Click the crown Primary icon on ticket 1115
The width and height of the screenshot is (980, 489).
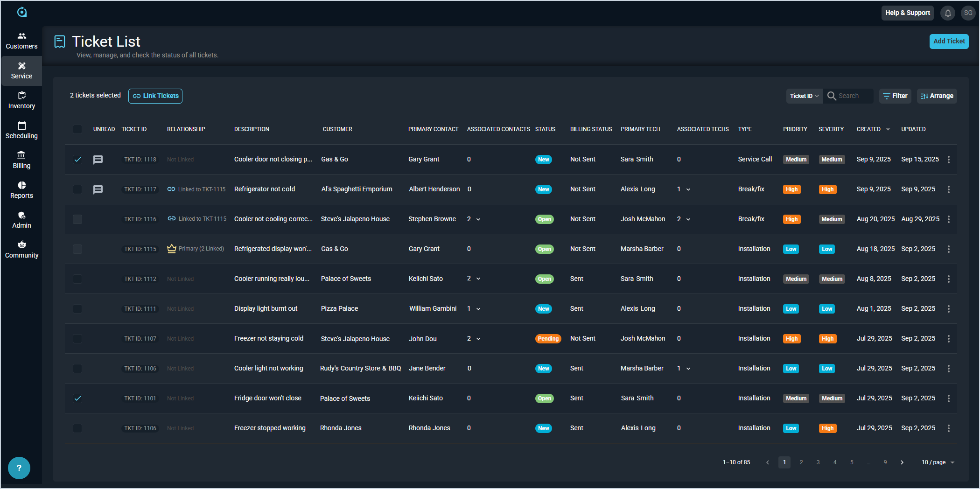click(x=171, y=249)
